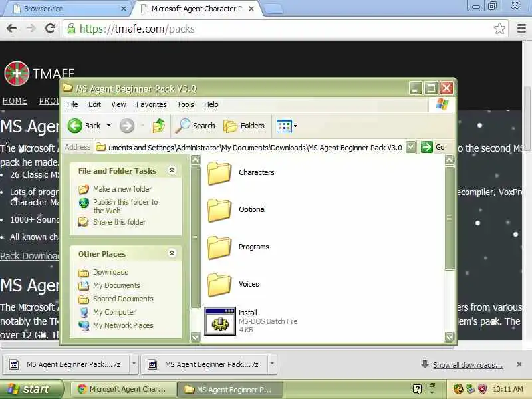Open second download item's options arrow
The height and width of the screenshot is (399, 532).
[272, 364]
